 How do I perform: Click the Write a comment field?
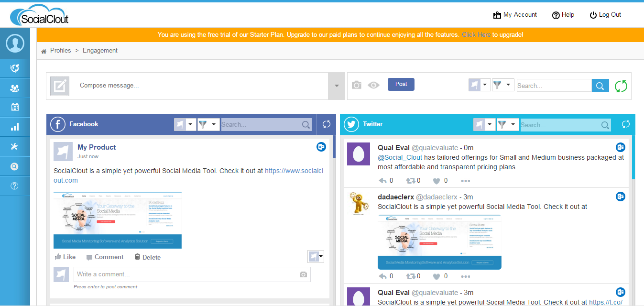click(x=186, y=274)
